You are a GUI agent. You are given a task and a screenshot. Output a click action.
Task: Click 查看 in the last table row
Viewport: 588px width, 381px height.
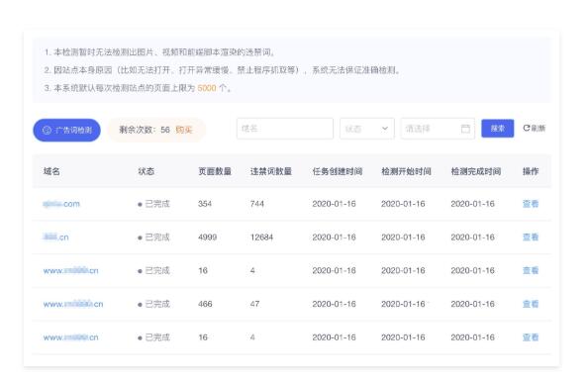pyautogui.click(x=531, y=337)
